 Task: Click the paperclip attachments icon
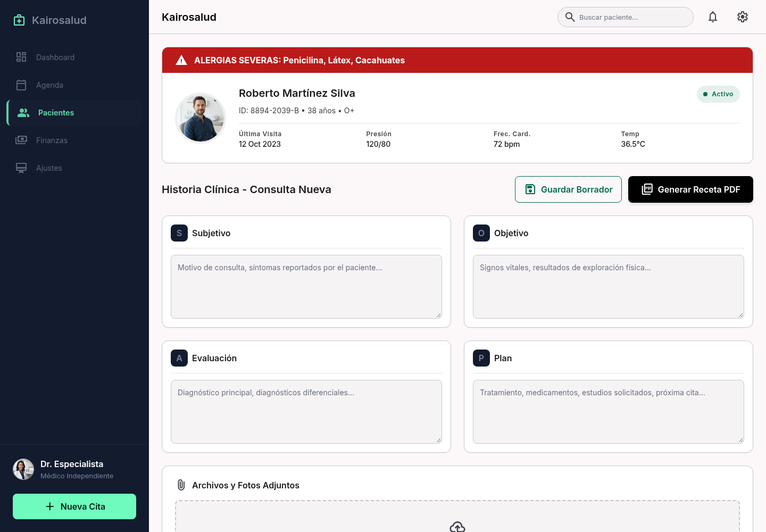click(181, 485)
